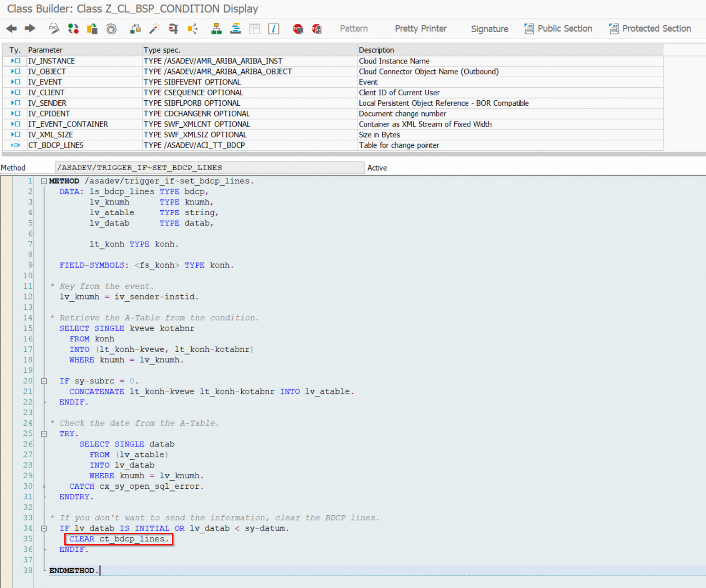706x588 pixels.
Task: Click the blue Information 'i' icon
Action: pyautogui.click(x=273, y=29)
